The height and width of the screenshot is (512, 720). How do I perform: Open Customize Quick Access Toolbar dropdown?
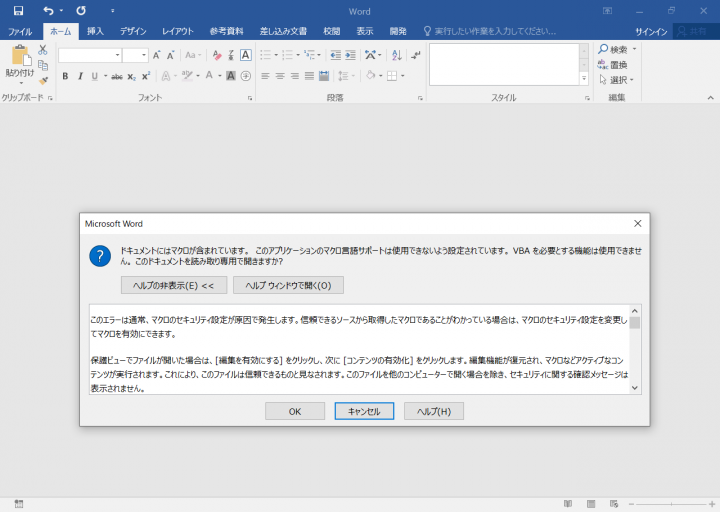[112, 11]
